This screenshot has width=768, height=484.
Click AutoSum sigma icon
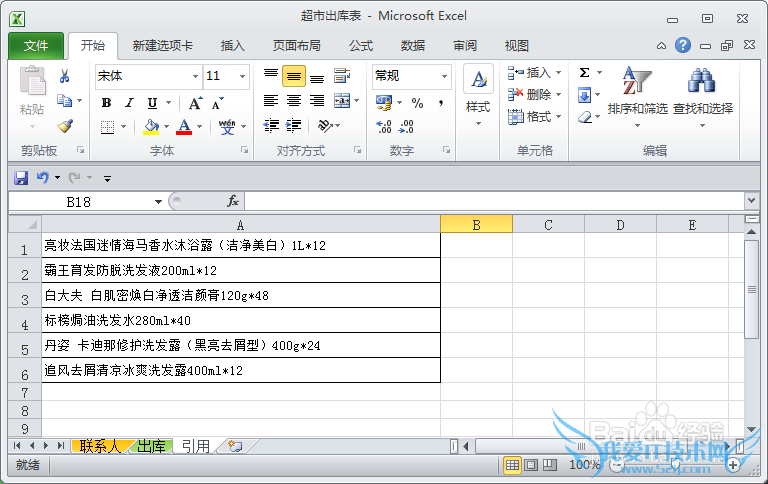[x=584, y=73]
